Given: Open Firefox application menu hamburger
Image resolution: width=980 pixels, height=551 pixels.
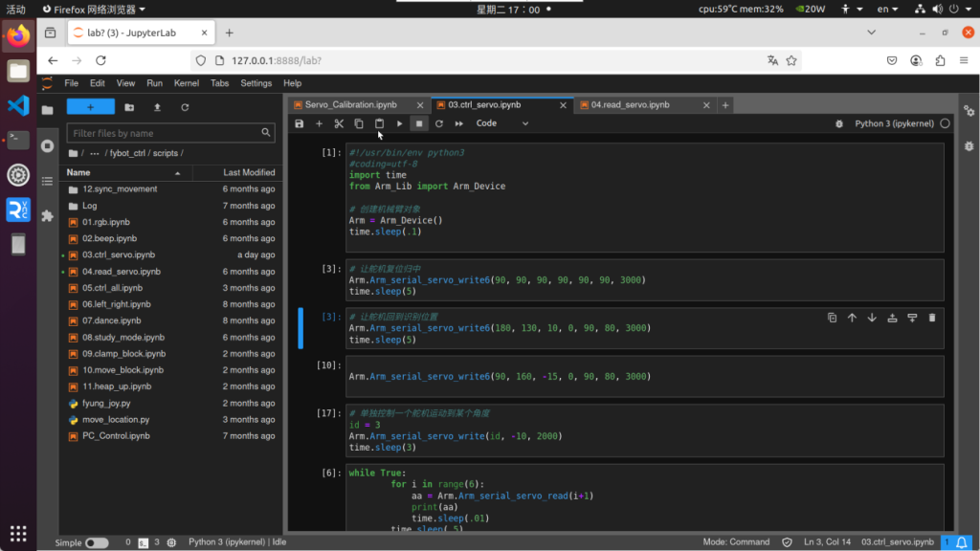Looking at the screenshot, I should coord(964,60).
